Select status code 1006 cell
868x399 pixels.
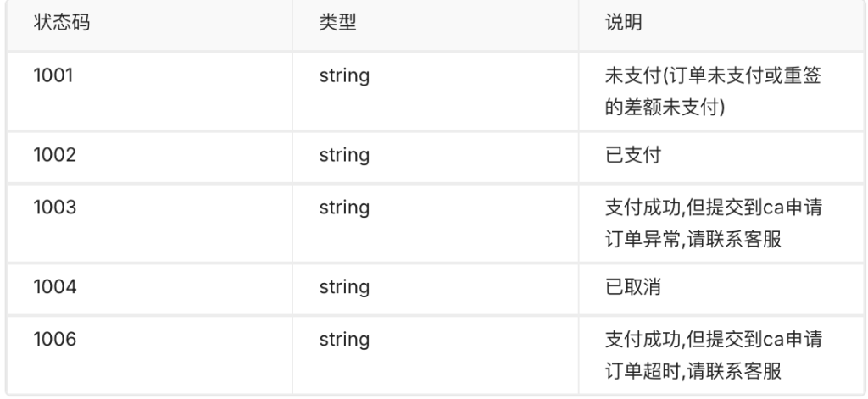(55, 340)
